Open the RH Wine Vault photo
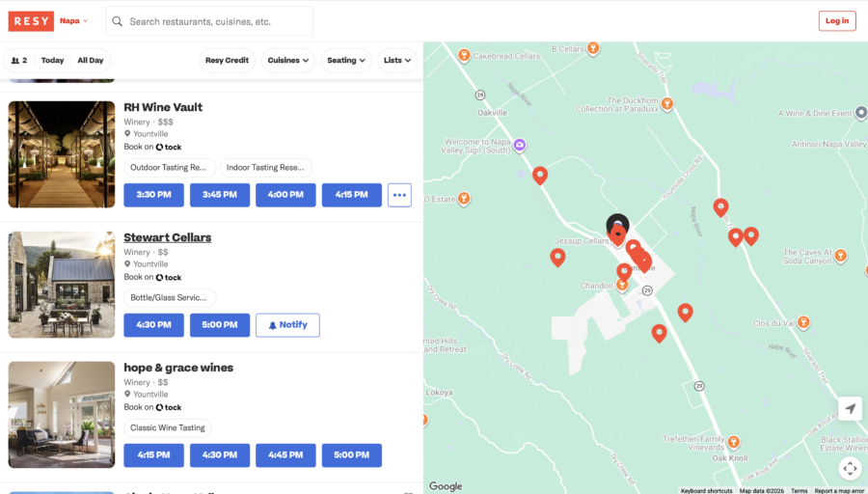Viewport: 868px width, 494px height. point(62,154)
